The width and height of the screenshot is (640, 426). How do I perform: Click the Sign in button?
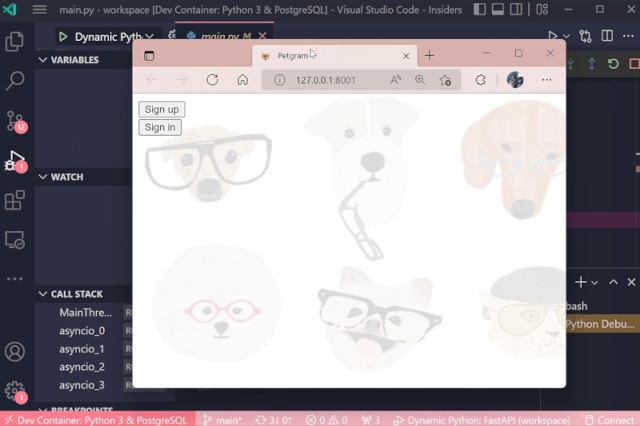tap(160, 127)
